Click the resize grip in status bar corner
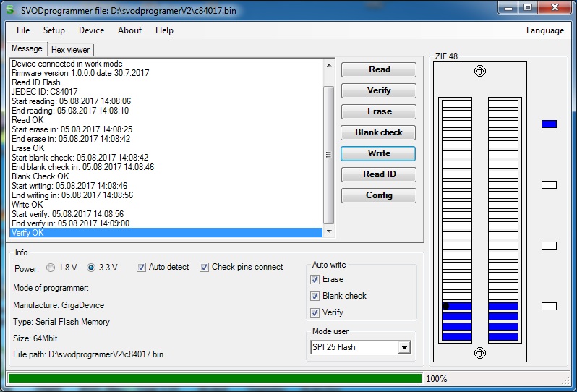This screenshot has width=577, height=392. (x=568, y=381)
